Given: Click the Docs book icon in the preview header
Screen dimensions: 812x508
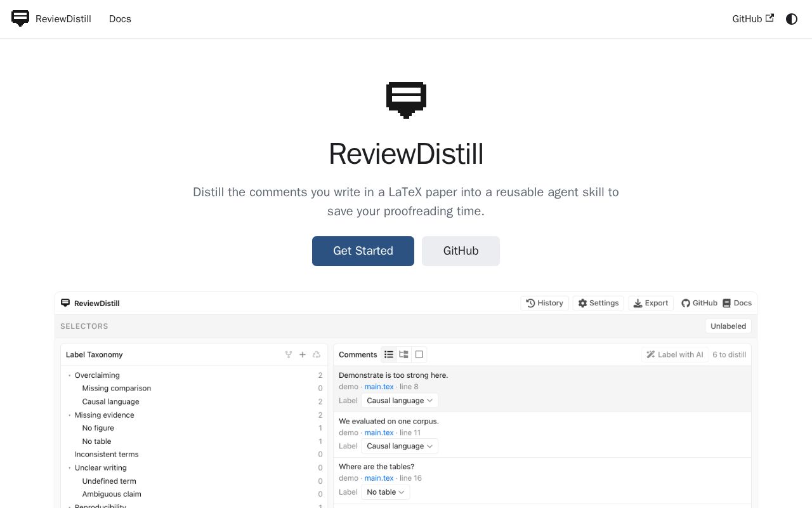Looking at the screenshot, I should pos(727,304).
